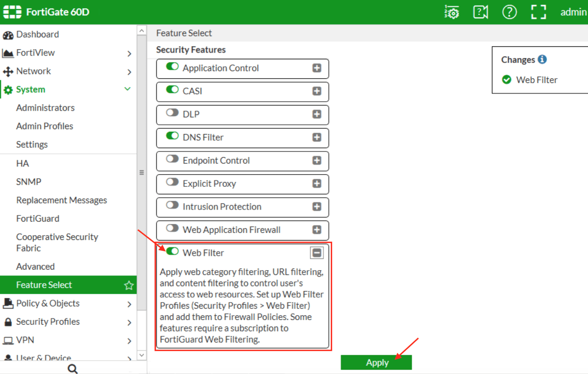Image resolution: width=588 pixels, height=374 pixels.
Task: Enable the DLP toggle
Action: point(172,112)
